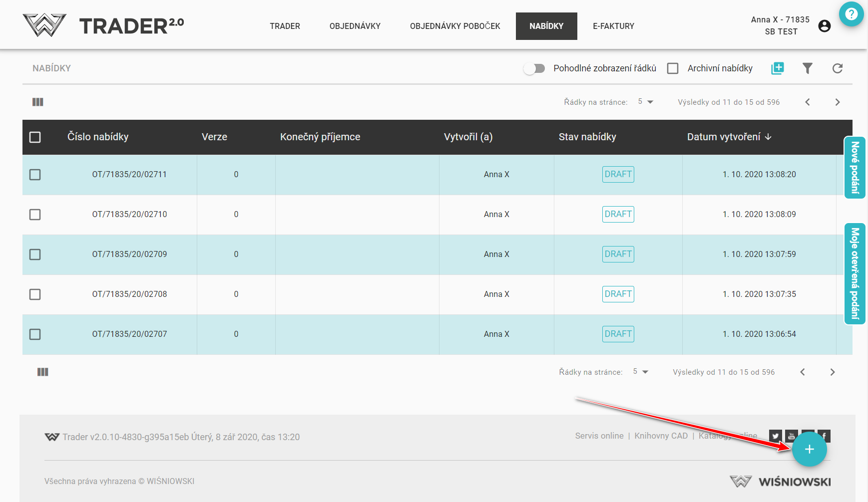Click the add new offer icon in toolbar

coord(777,68)
